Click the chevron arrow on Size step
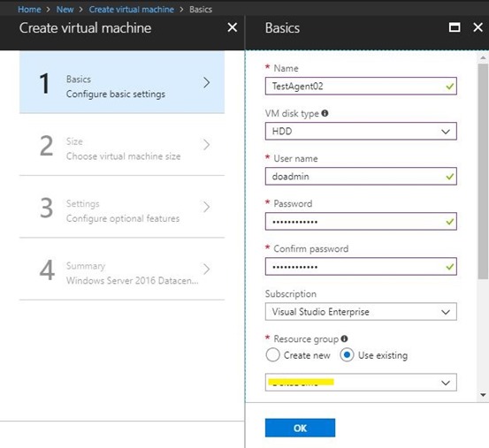This screenshot has height=448, width=489. tap(206, 145)
